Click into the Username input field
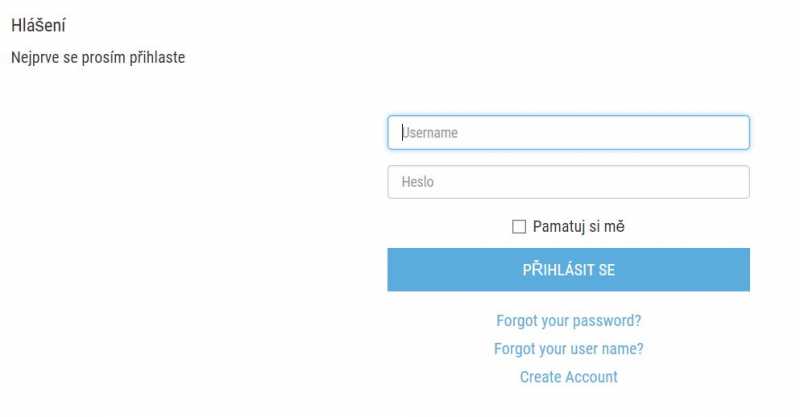Viewport: 800px width, 417px height. pos(568,133)
